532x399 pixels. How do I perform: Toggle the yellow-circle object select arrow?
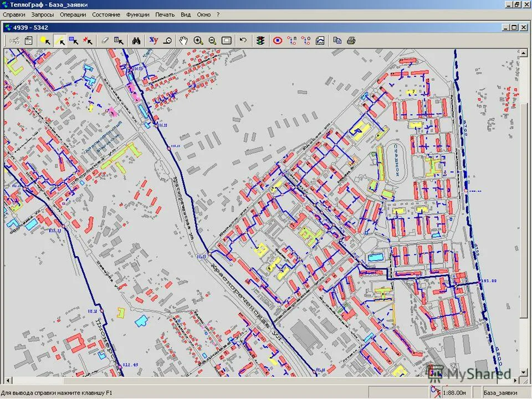45,40
